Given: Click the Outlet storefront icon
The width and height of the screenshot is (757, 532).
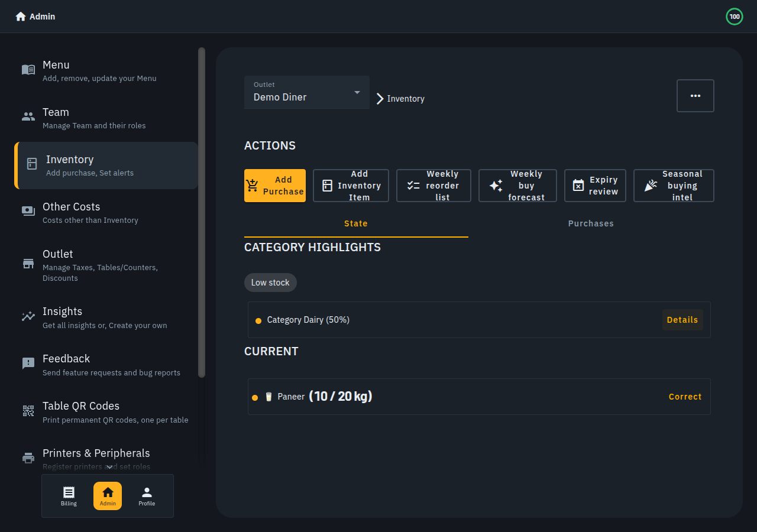Looking at the screenshot, I should pos(28,263).
